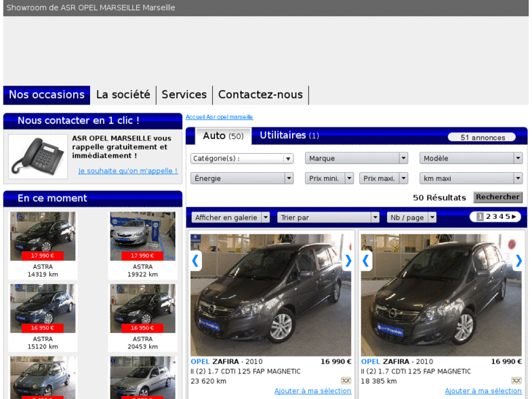
Task: Open the Catégorie(s) dropdown
Action: [242, 158]
